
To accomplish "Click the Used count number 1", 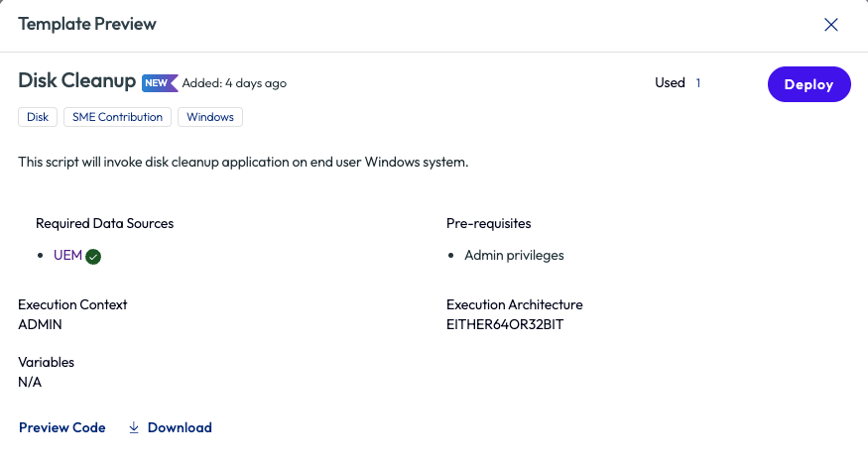I will tap(698, 83).
